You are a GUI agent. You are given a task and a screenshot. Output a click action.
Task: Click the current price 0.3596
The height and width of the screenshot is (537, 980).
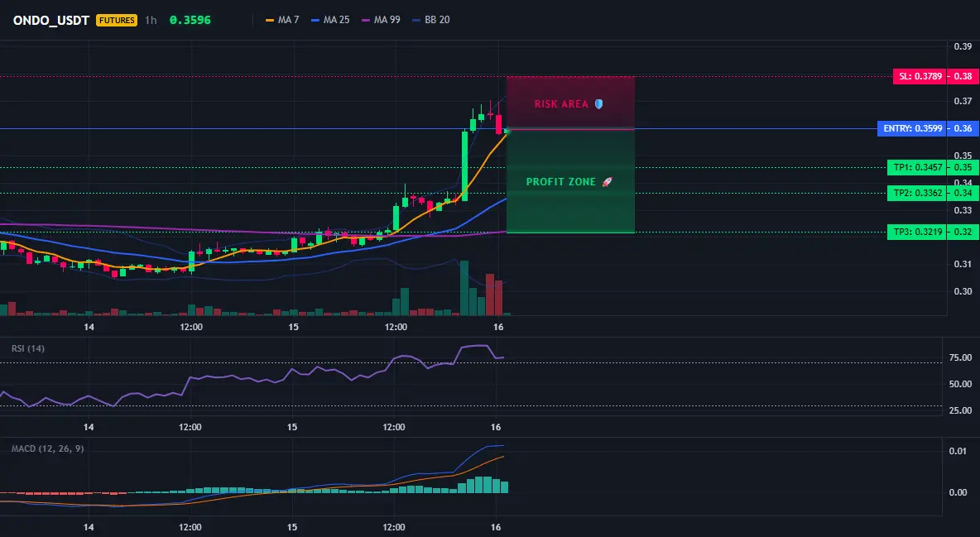click(190, 20)
